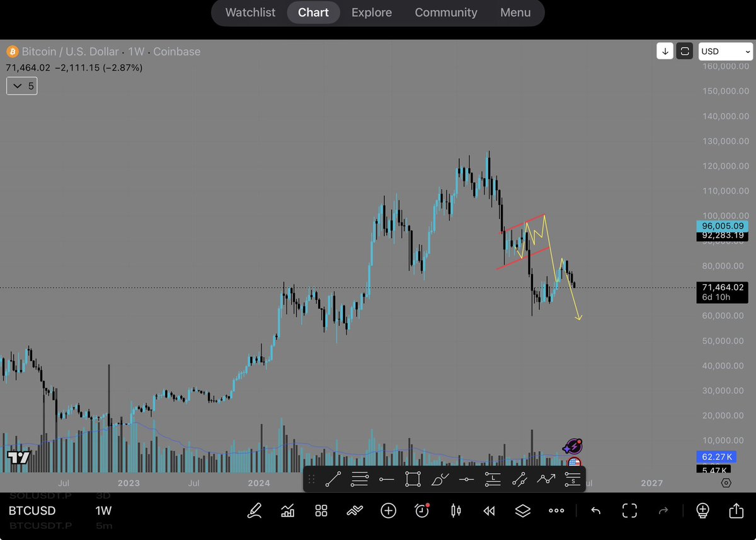The width and height of the screenshot is (756, 540).
Task: Choose the long position tool marked L
Action: click(x=493, y=480)
